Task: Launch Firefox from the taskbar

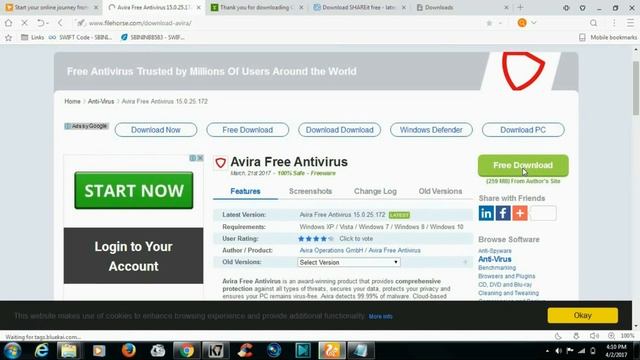Action: 129,351
